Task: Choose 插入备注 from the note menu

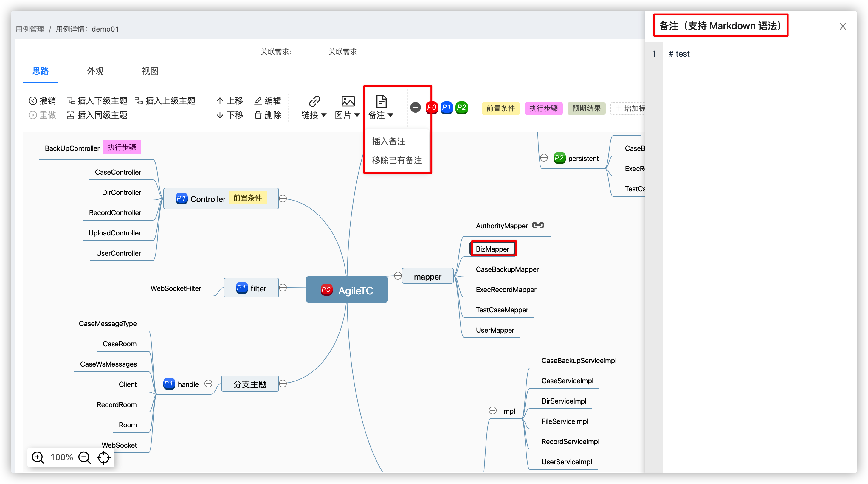Action: coord(388,141)
